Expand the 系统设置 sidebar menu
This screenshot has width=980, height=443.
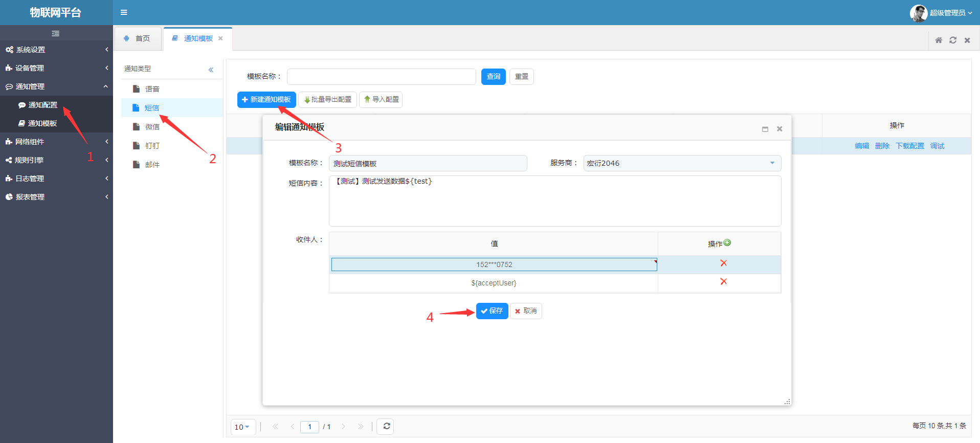(56, 50)
